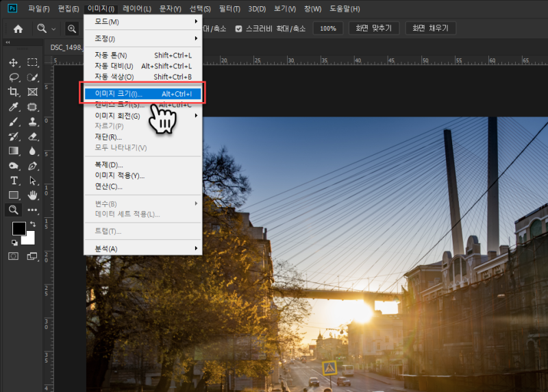Select the Eraser tool
Image resolution: width=548 pixels, height=392 pixels.
pyautogui.click(x=32, y=136)
